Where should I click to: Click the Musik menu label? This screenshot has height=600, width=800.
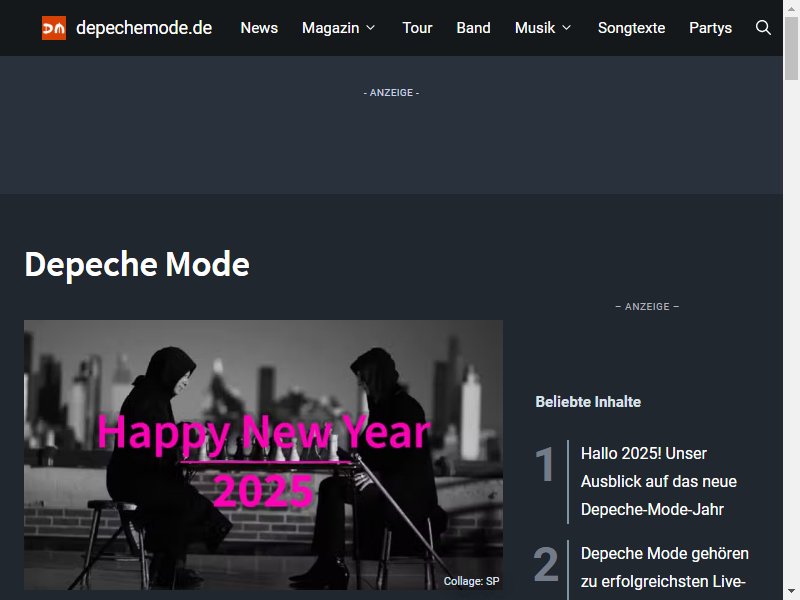(535, 28)
